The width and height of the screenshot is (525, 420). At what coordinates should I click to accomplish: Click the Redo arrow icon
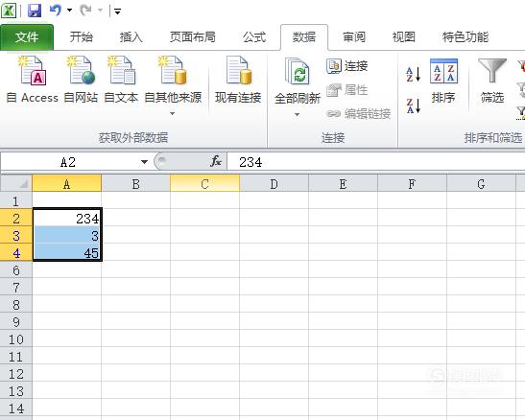[x=85, y=11]
